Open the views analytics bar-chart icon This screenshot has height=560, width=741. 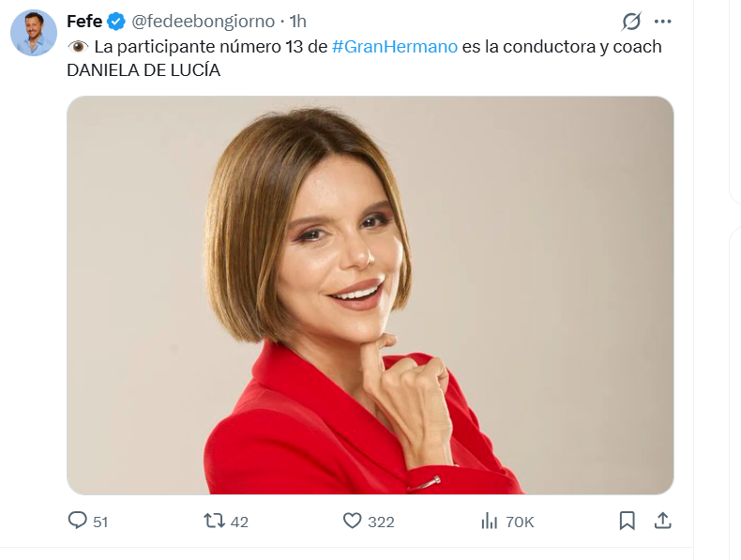click(x=489, y=521)
